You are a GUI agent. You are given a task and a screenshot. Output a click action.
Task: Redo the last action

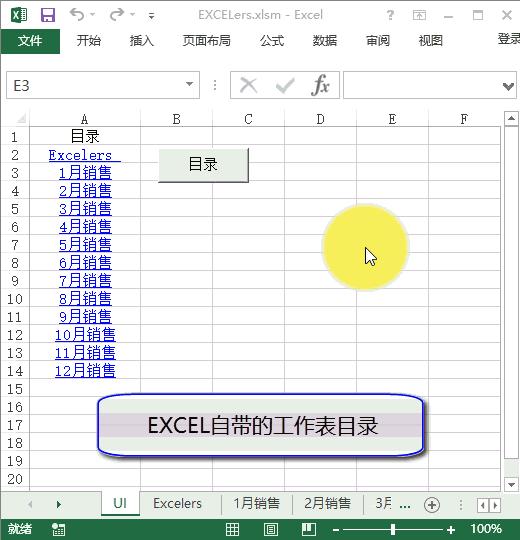pos(116,14)
